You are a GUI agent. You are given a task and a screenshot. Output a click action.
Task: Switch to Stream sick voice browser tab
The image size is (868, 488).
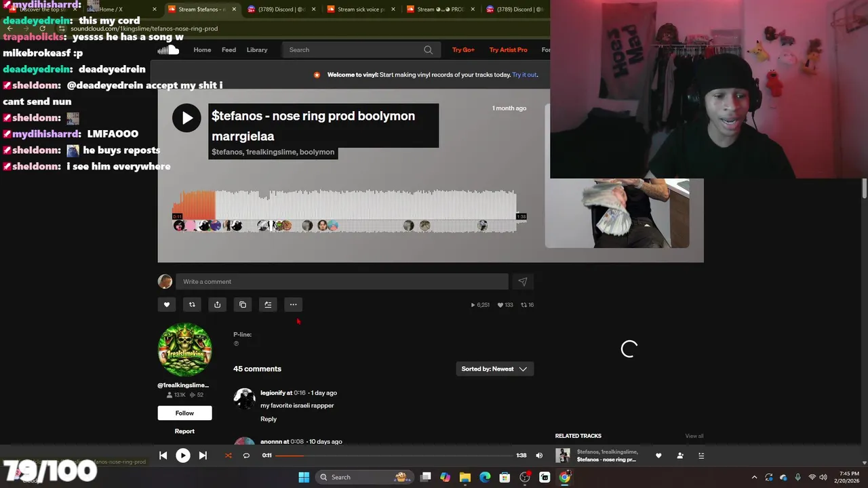pos(361,9)
